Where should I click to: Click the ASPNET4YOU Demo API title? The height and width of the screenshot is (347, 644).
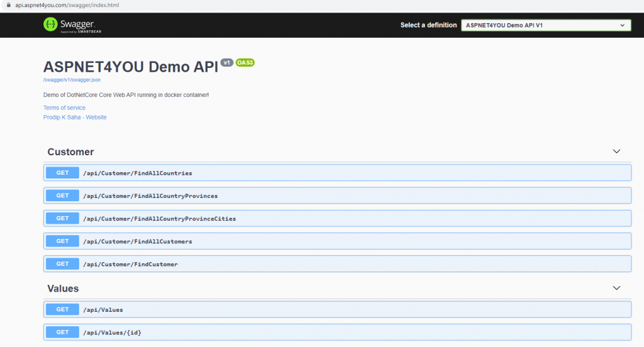(x=131, y=67)
